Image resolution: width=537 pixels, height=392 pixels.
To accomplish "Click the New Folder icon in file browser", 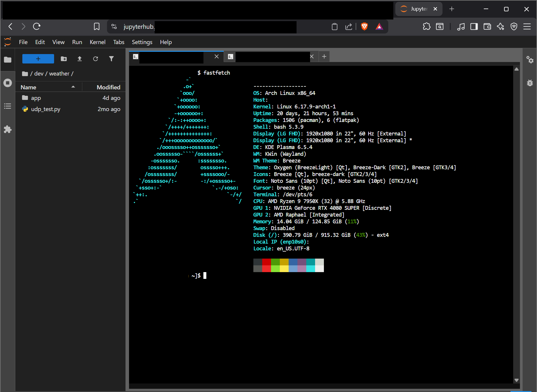I will 64,59.
